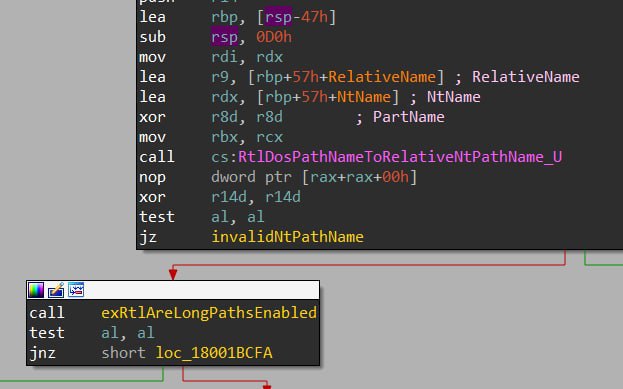This screenshot has height=389, width=623.
Task: Select the RelativeName operand in lea r9
Action: [x=382, y=77]
